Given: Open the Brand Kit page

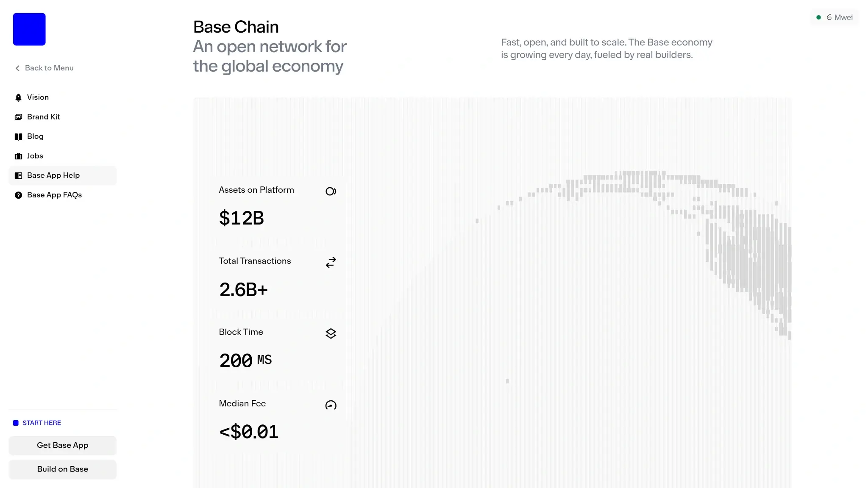Looking at the screenshot, I should 43,117.
